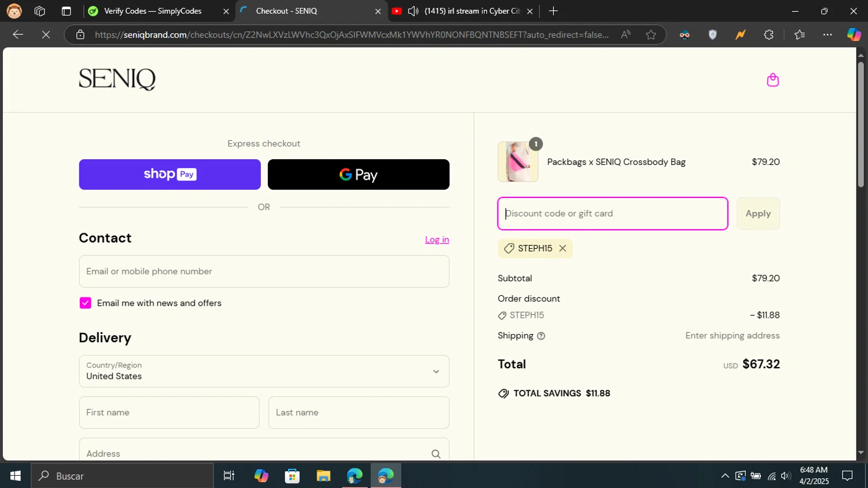Click the crossbody bag product thumbnail
868x488 pixels.
coord(518,162)
